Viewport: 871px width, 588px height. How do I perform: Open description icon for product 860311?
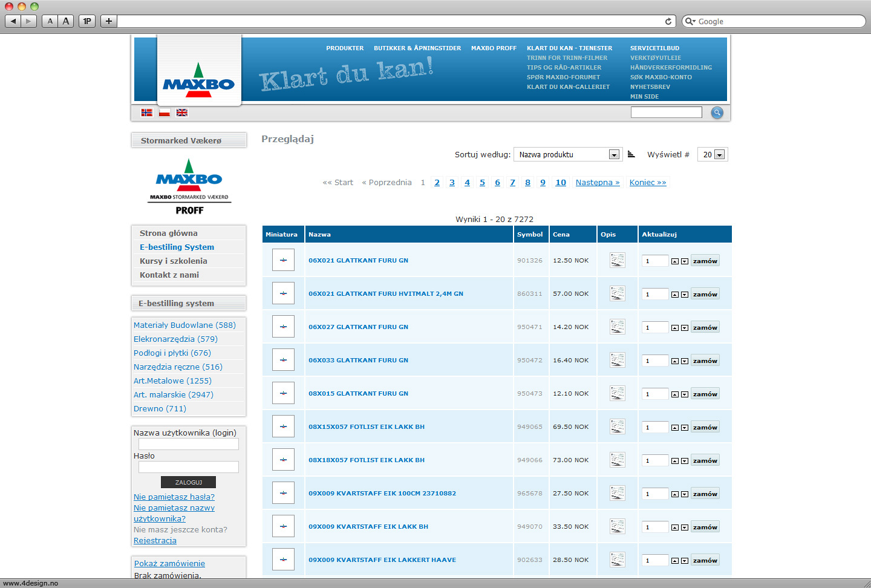pos(617,293)
